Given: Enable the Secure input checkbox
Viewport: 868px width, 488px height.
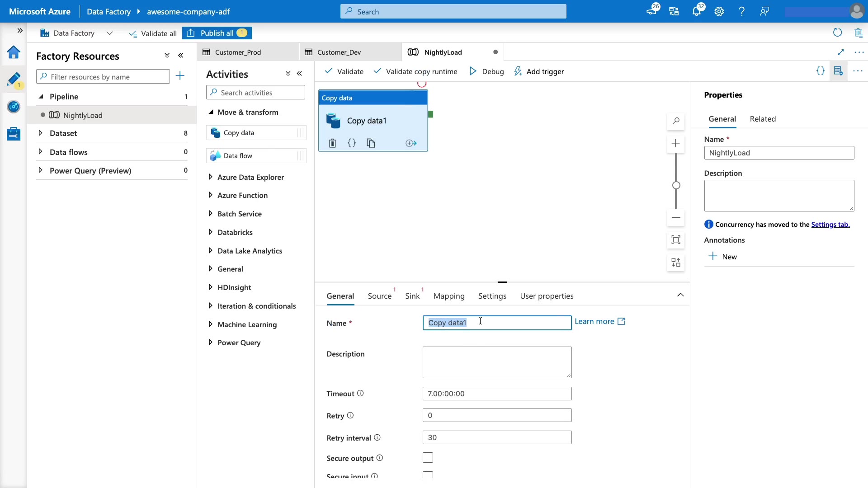Looking at the screenshot, I should pyautogui.click(x=428, y=475).
